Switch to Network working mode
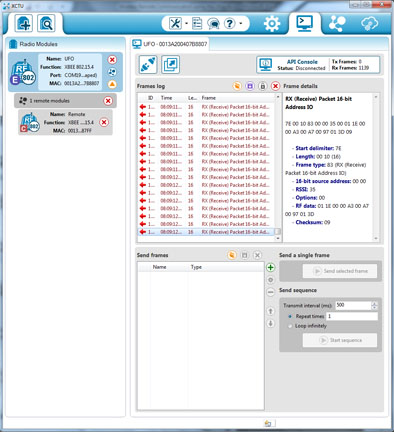The image size is (394, 432). coord(337,24)
